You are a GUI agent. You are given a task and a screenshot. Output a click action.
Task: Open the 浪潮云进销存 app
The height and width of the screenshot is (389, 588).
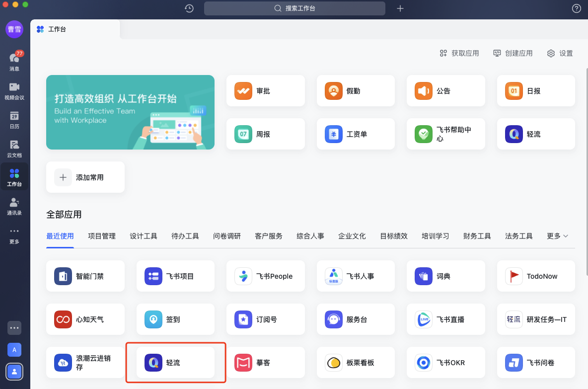[x=85, y=362]
